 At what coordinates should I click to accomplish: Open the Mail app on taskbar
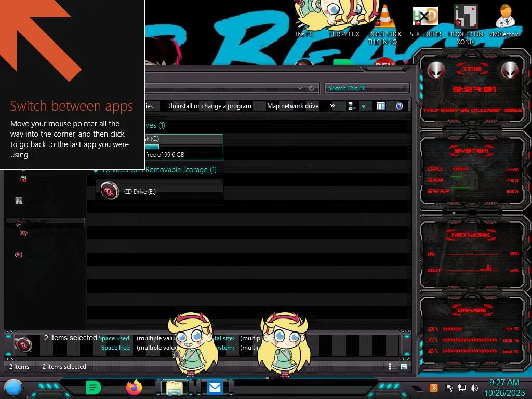[x=215, y=388]
